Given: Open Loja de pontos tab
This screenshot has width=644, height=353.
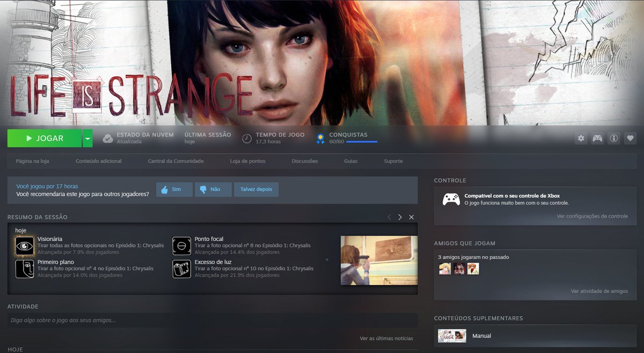Looking at the screenshot, I should [247, 161].
